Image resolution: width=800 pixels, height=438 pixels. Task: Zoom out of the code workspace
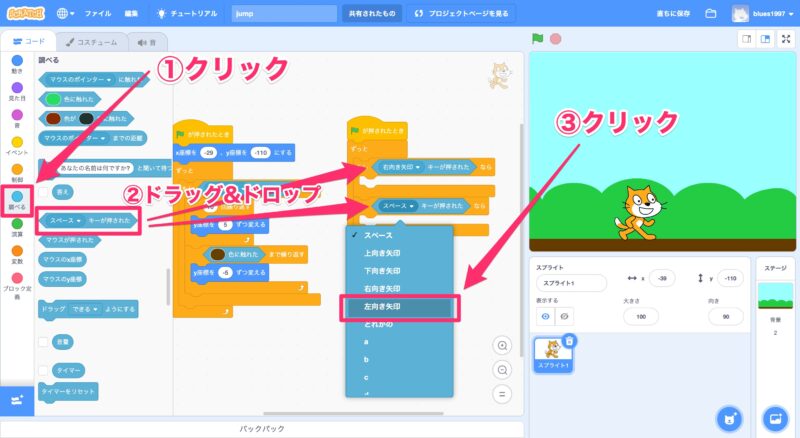coord(503,368)
